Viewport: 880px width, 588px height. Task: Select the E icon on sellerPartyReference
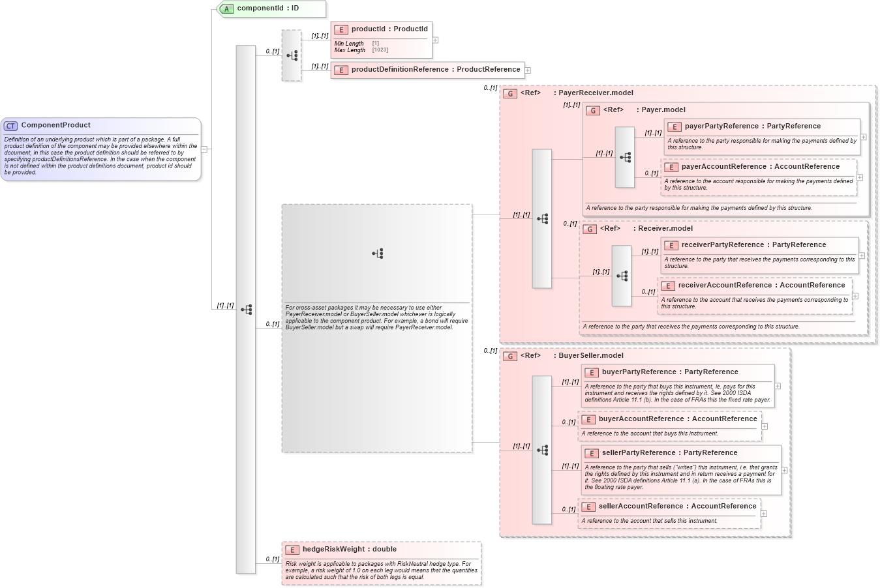[592, 452]
